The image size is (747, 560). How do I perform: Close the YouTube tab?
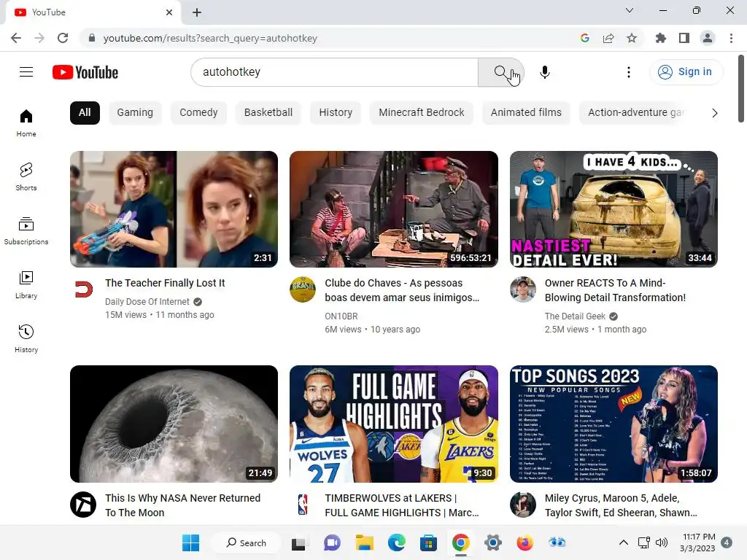169,12
